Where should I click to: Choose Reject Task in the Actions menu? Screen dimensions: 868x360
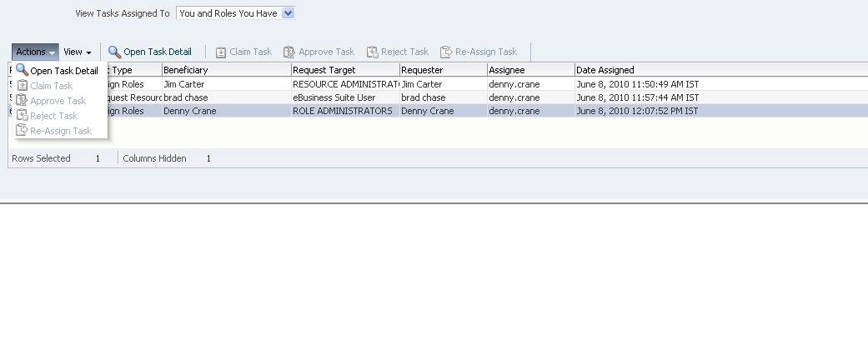click(60, 116)
